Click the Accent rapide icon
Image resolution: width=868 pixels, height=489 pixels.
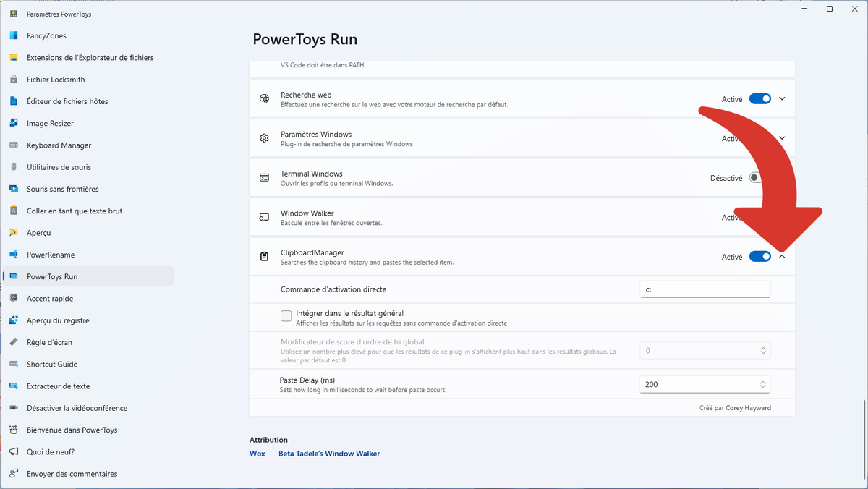14,298
